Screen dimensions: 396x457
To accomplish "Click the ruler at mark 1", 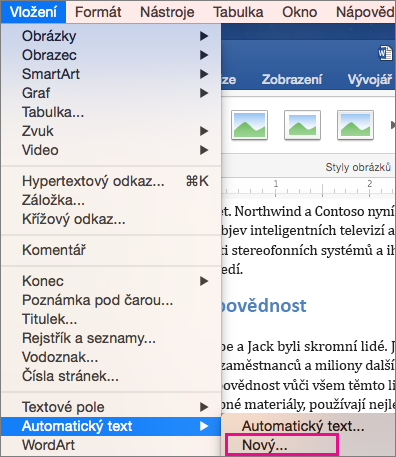I will 276,184.
